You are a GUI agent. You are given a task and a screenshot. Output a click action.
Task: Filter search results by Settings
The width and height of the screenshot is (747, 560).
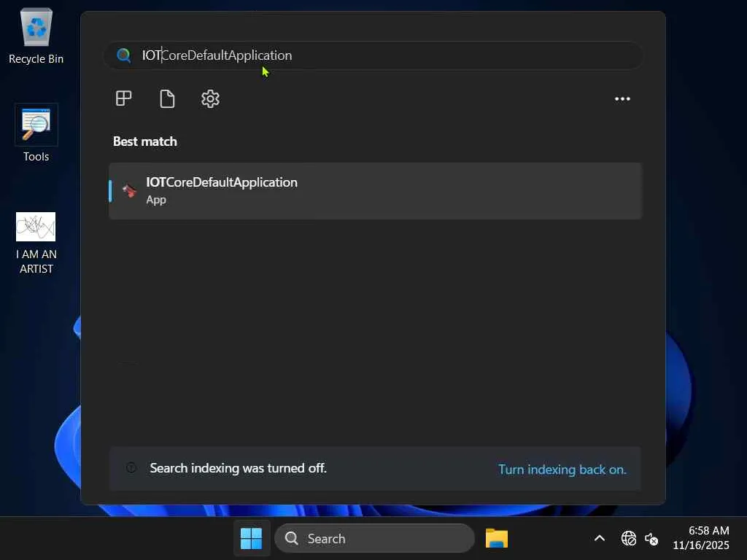pos(210,98)
